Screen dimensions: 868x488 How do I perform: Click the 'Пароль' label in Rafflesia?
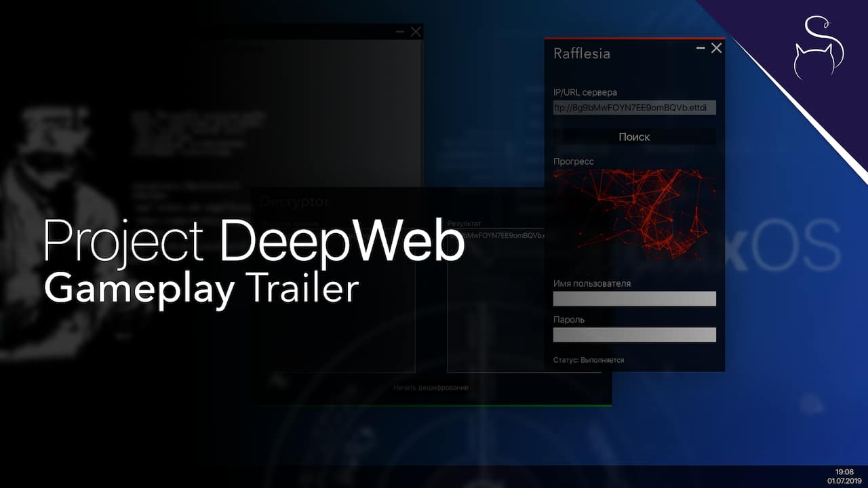pyautogui.click(x=569, y=319)
